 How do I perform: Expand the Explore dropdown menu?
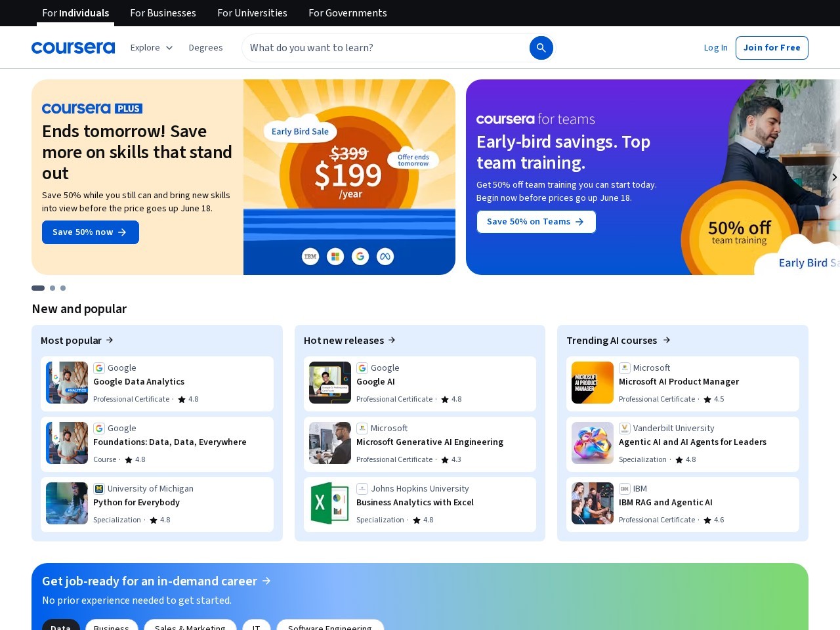coord(152,48)
